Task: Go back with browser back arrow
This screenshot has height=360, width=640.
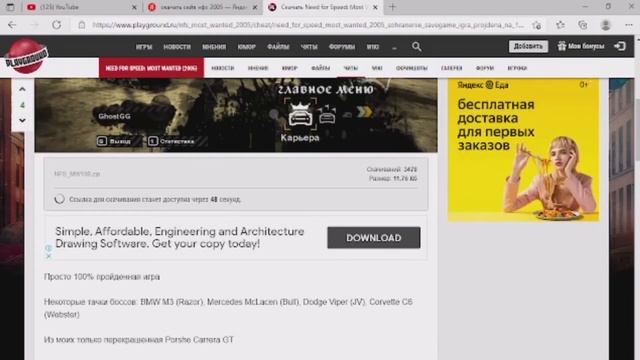Action: tap(12, 25)
